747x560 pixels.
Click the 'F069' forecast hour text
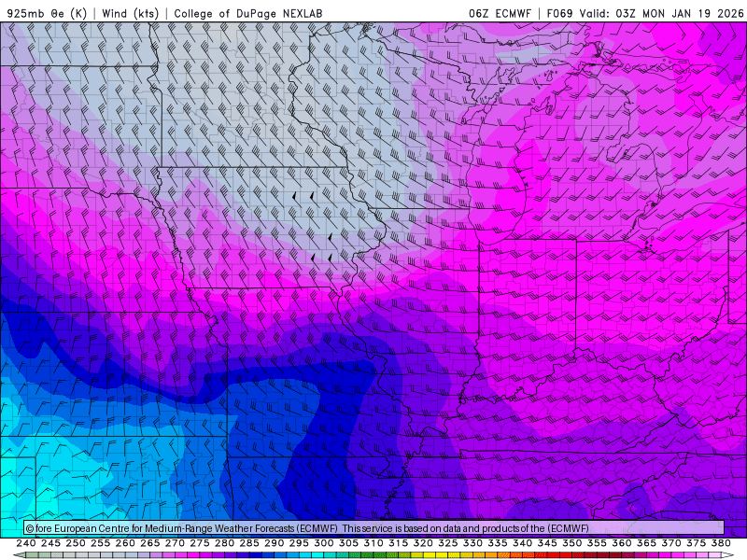tap(559, 13)
